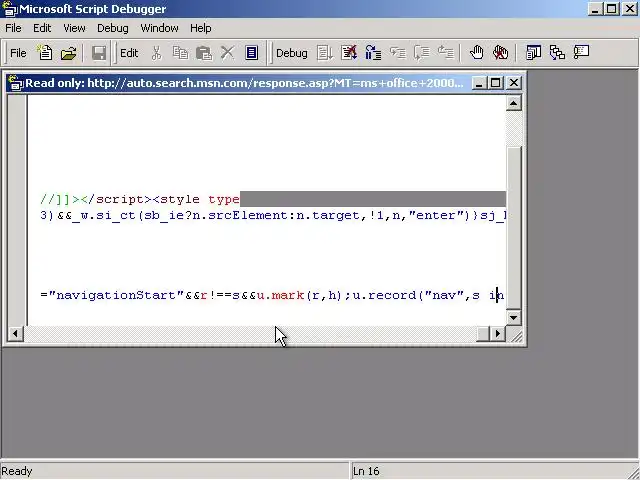The image size is (640, 480).
Task: Open the View menu
Action: pos(74,28)
